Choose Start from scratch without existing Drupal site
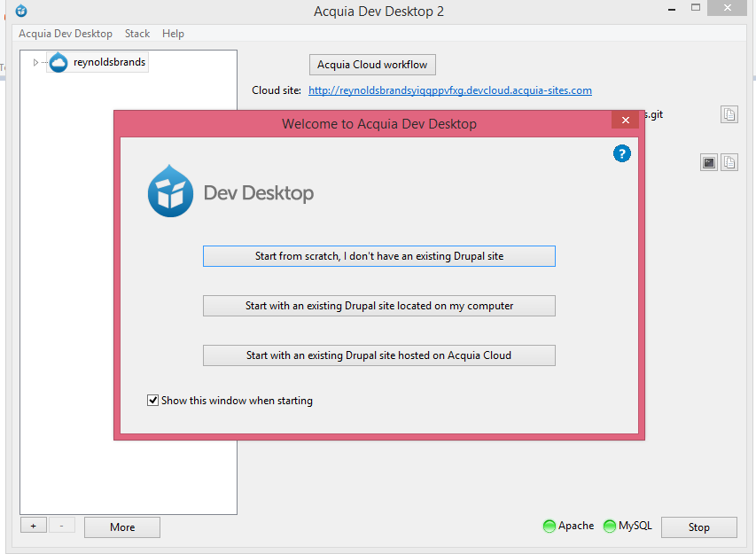756x554 pixels. 378,255
